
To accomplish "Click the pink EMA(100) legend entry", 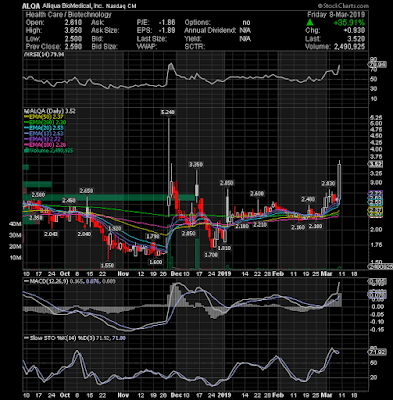I will point(44,145).
